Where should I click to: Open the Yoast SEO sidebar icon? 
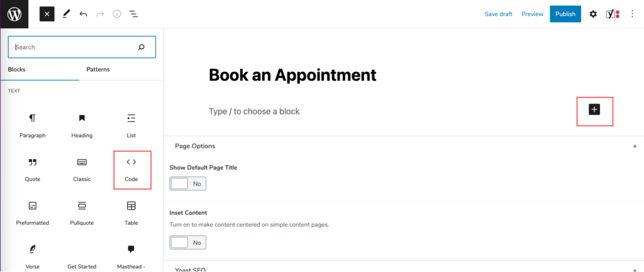click(x=613, y=14)
